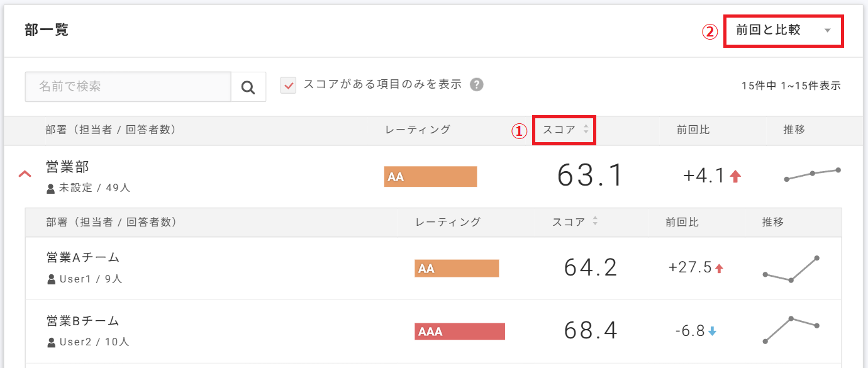
Task: Click the 営業部 department name
Action: 67,166
